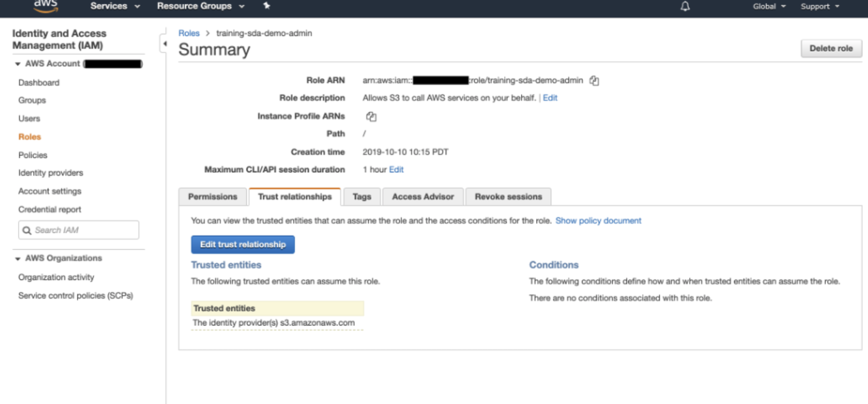
Task: Edit the maximum session duration
Action: click(396, 169)
